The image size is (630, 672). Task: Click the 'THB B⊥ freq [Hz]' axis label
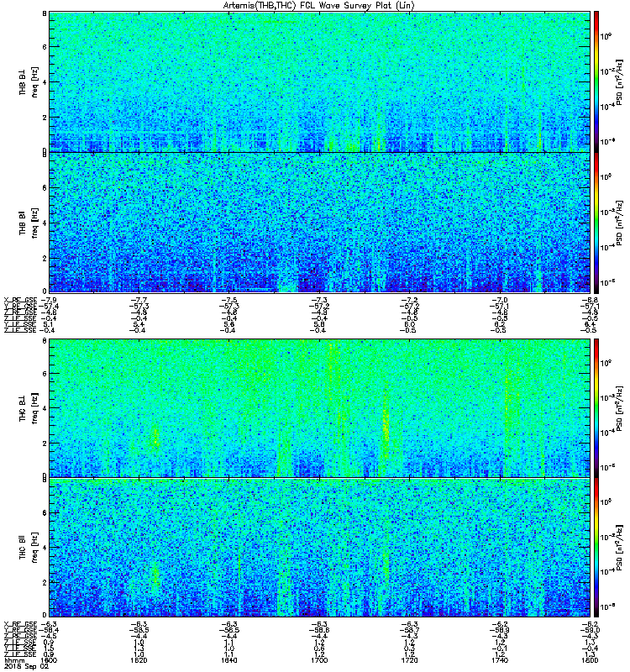coord(28,81)
